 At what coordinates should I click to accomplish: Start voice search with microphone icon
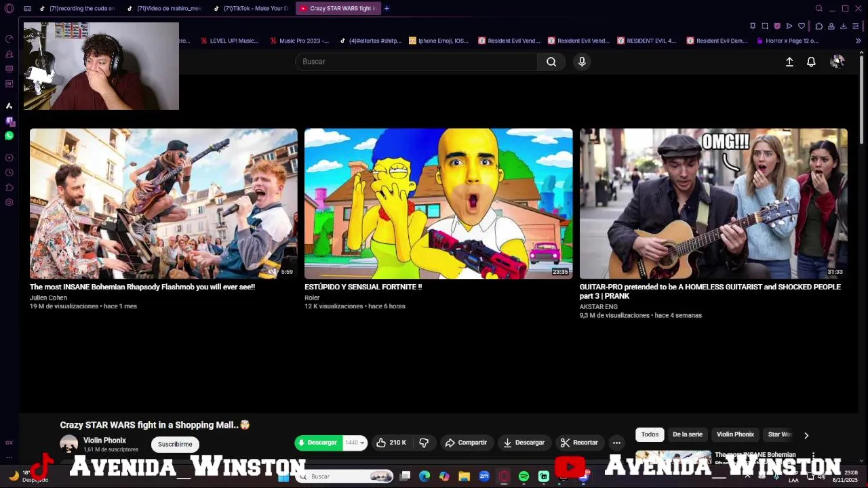(582, 62)
